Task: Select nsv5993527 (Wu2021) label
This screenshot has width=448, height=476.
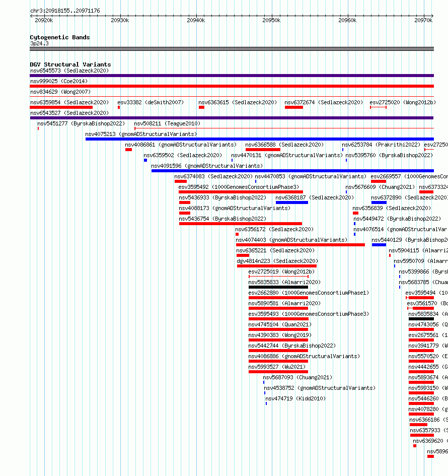Action: pyautogui.click(x=277, y=367)
